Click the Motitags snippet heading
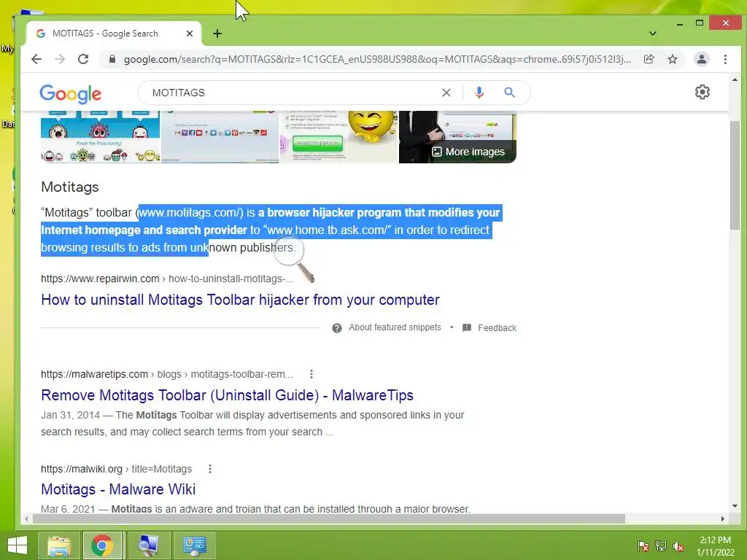 (69, 187)
